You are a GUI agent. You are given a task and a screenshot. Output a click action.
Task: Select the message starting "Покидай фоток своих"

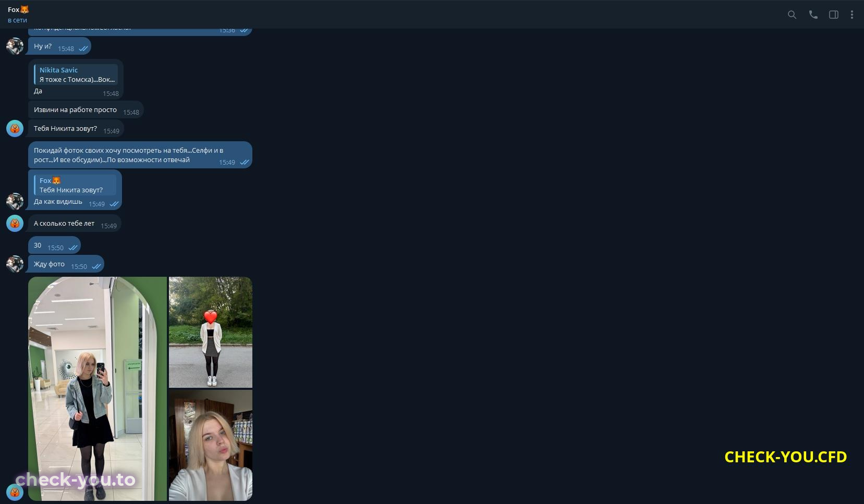[x=140, y=155]
